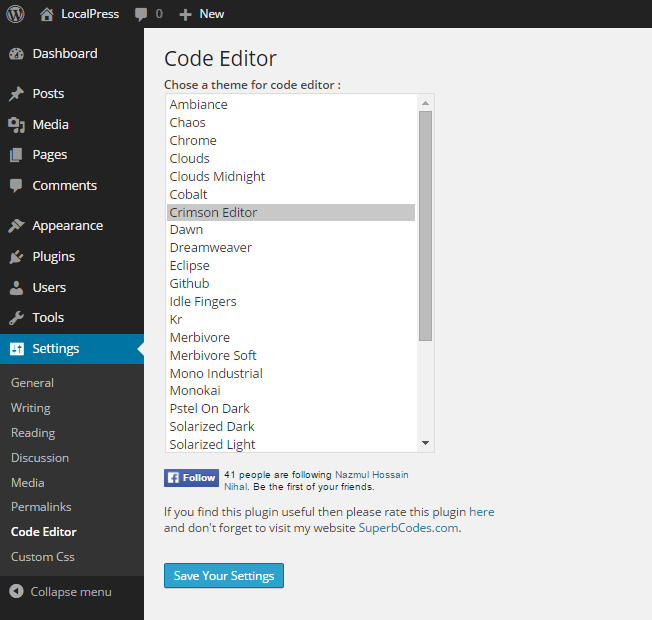Viewport: 652px width, 620px height.
Task: Click the Comments speech bubble sidebar icon
Action: (x=16, y=185)
